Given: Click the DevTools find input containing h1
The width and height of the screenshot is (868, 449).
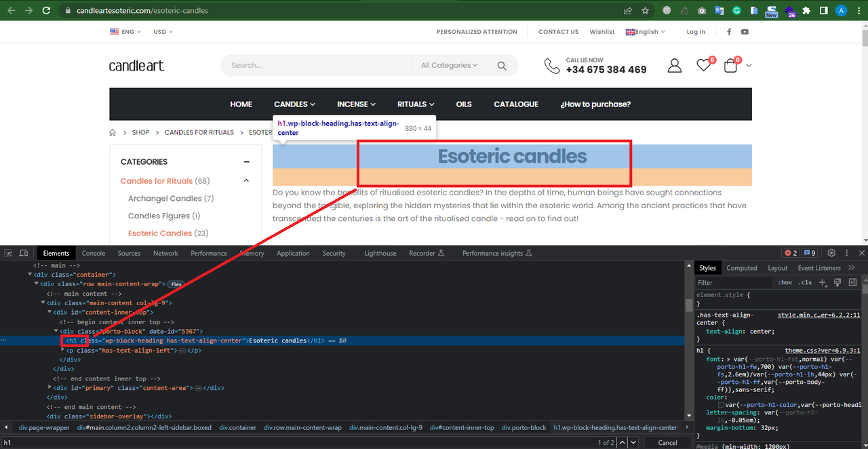Looking at the screenshot, I should 297,442.
